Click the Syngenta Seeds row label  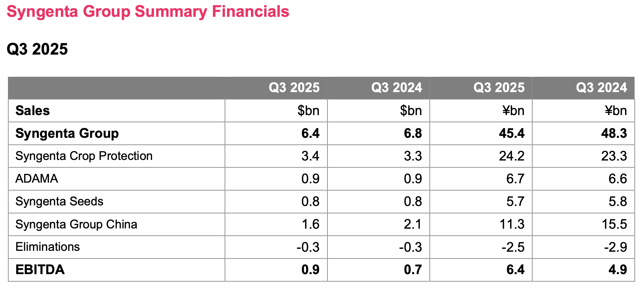pyautogui.click(x=59, y=202)
